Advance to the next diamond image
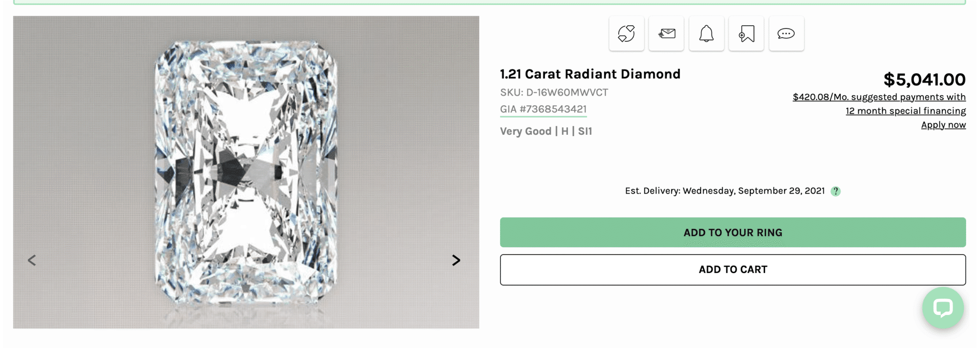 456,260
